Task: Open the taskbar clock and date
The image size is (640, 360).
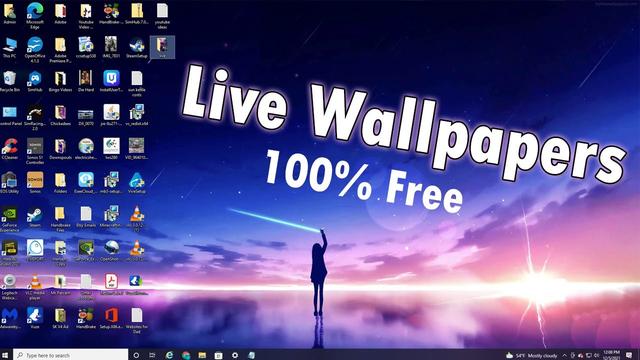Action: [x=611, y=355]
